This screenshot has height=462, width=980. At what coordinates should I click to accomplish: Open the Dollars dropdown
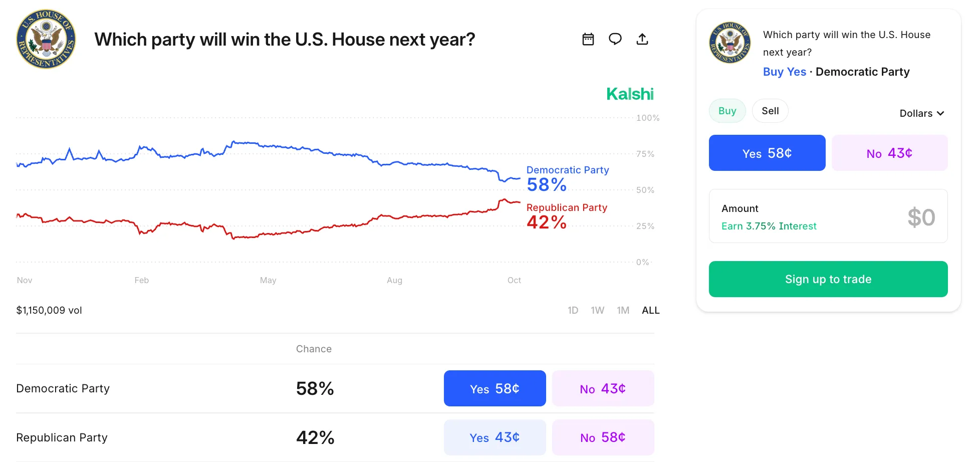[x=921, y=113]
